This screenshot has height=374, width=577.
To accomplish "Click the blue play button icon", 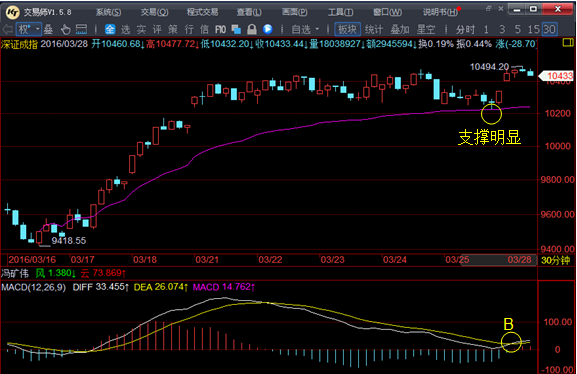I will point(268,29).
